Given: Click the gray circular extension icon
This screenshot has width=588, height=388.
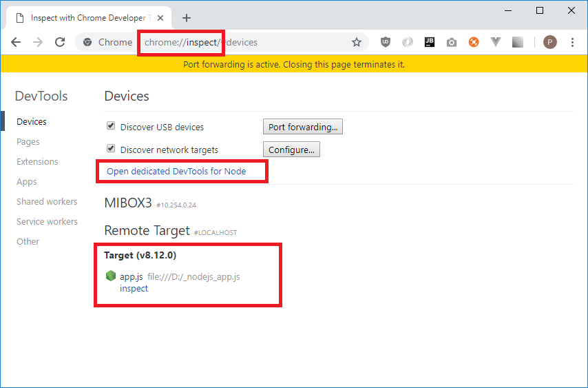Looking at the screenshot, I should [x=407, y=42].
